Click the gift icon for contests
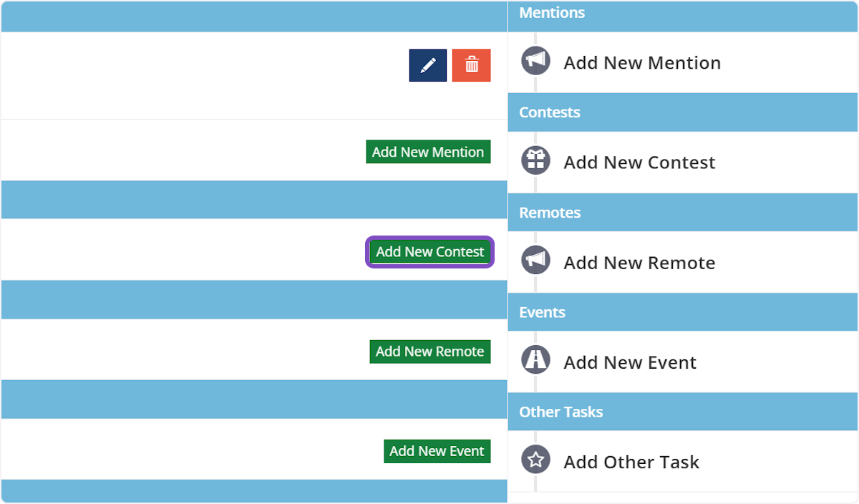 (x=535, y=161)
